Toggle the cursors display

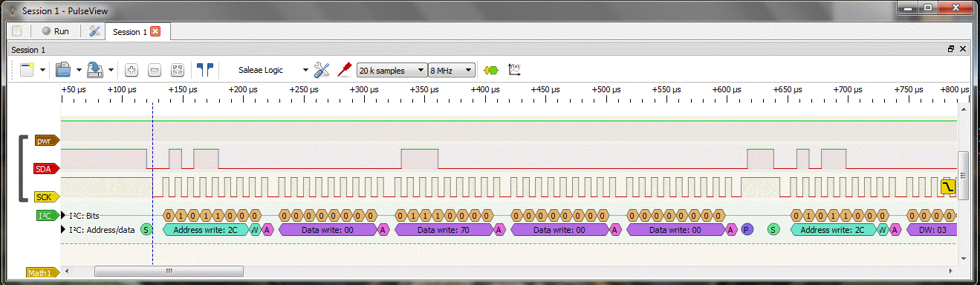click(x=205, y=70)
